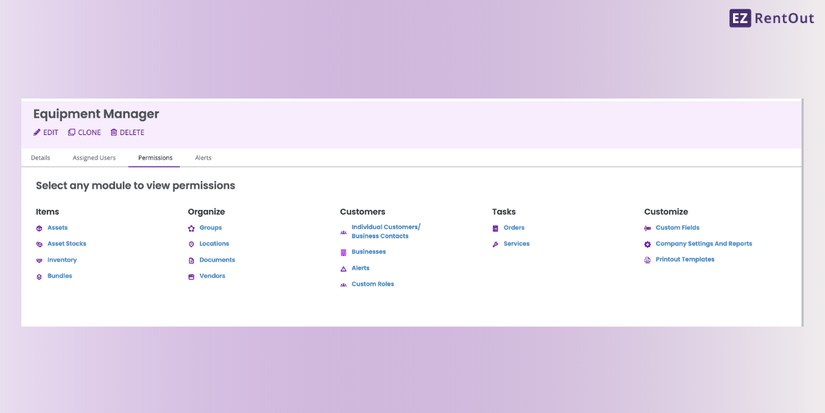Click the Locations pin icon
The image size is (825, 413).
[x=191, y=244]
